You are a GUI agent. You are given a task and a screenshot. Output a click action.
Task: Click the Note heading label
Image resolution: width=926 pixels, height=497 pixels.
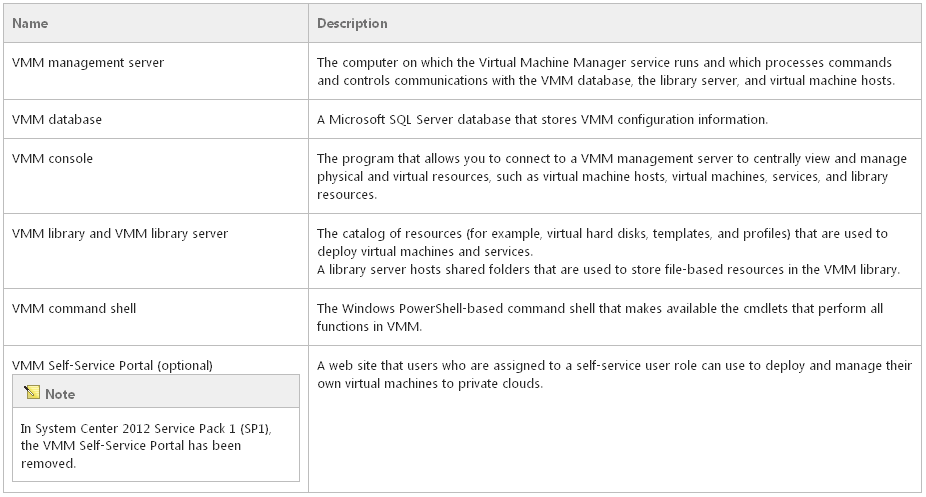coord(60,394)
